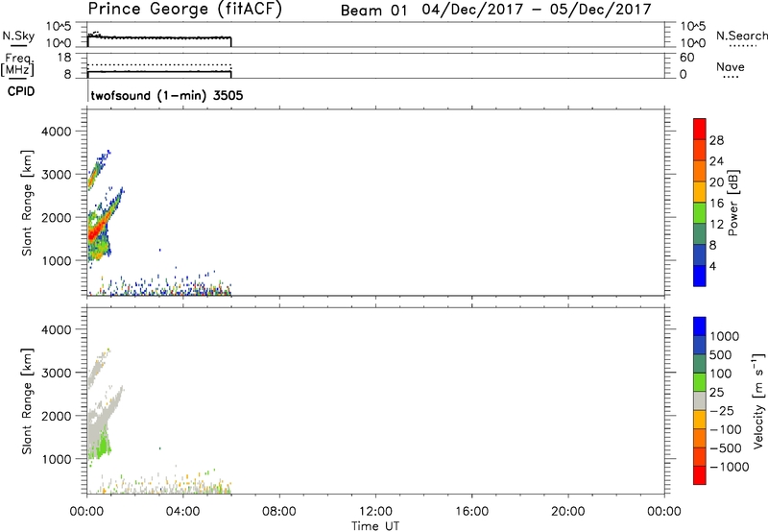Click the Power [dB] colorbar title
Viewport: 768px width, 532px height.
733,203
